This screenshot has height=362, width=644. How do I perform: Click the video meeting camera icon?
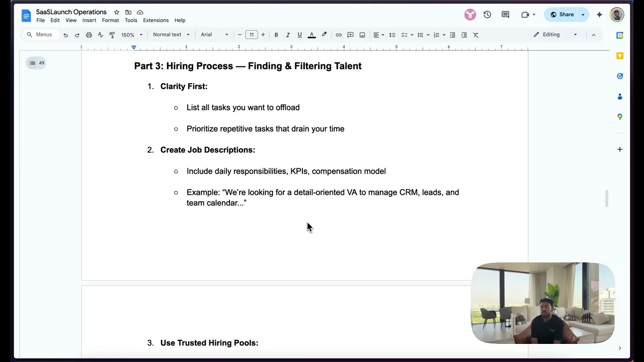coord(525,15)
